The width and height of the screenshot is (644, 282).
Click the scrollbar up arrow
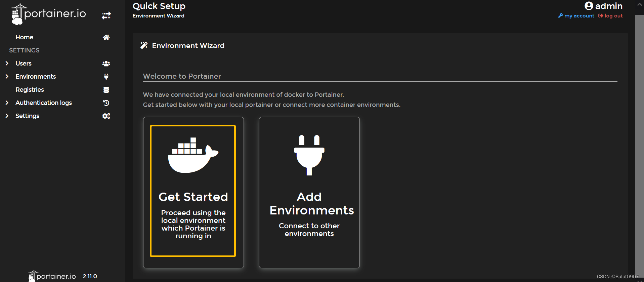point(639,5)
